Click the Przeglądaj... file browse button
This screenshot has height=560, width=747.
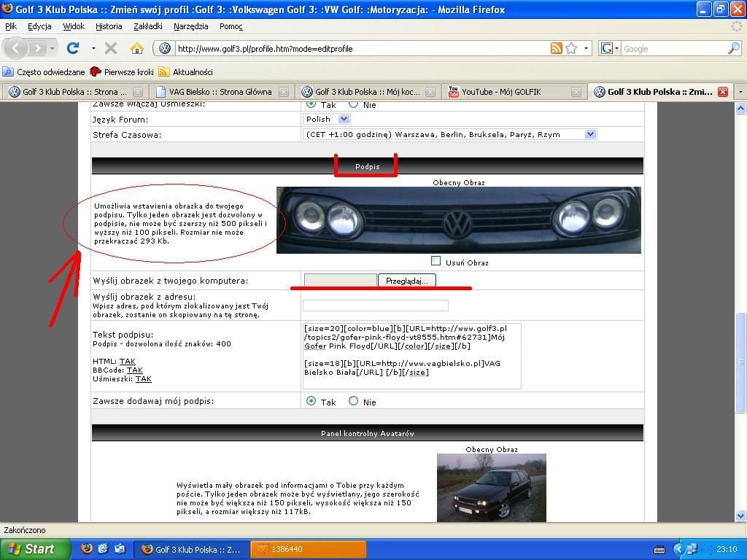click(x=407, y=281)
